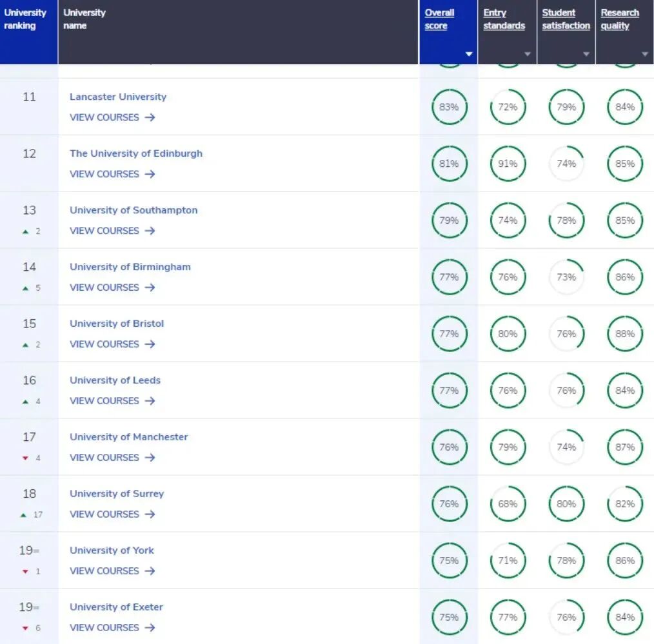Click Manchester's 87% research quality circle
The width and height of the screenshot is (654, 644).
(625, 447)
